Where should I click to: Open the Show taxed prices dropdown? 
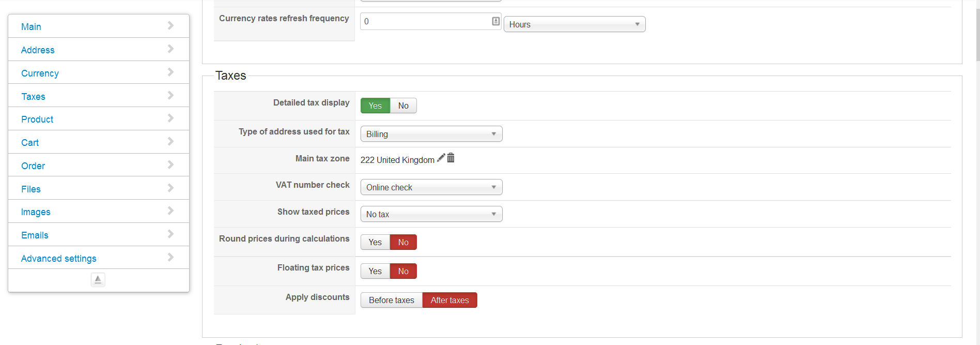pos(431,214)
